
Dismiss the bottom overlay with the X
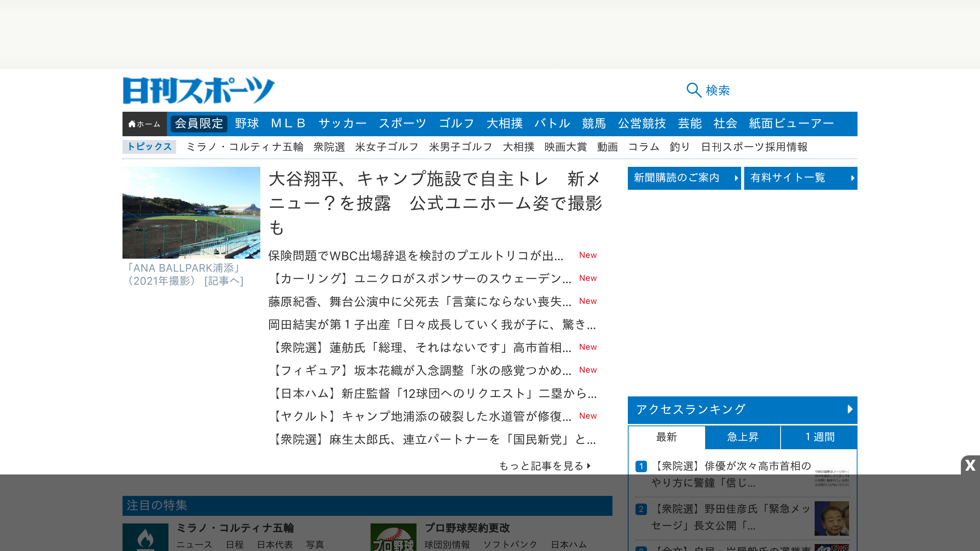click(x=969, y=465)
